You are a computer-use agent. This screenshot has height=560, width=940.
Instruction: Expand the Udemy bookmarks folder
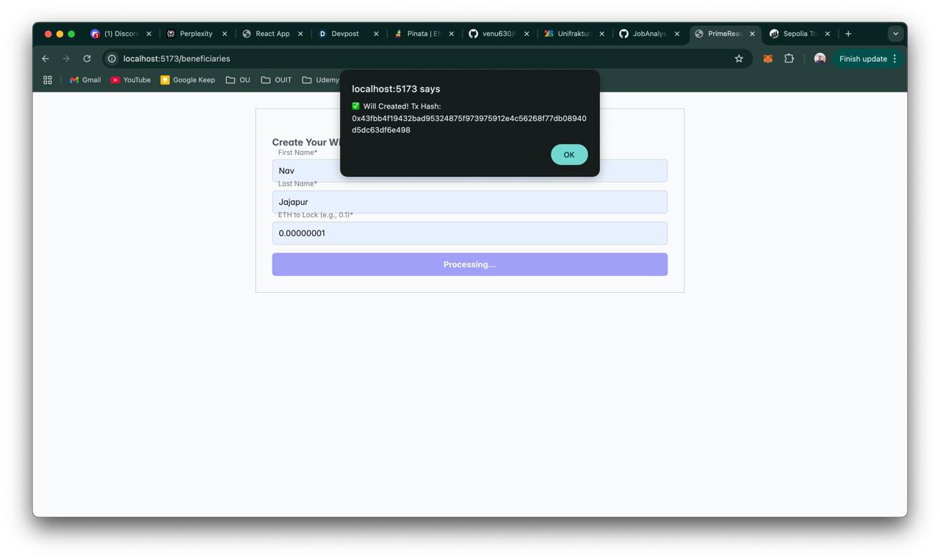pyautogui.click(x=321, y=80)
